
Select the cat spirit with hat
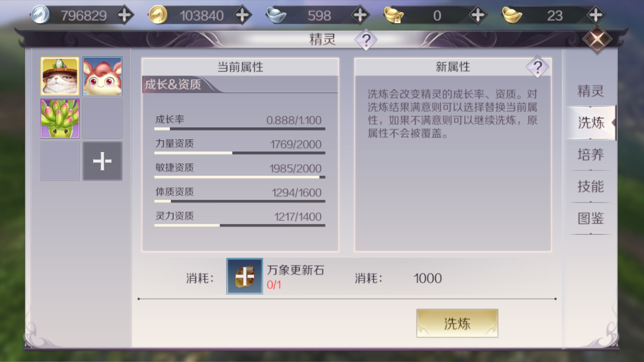[x=60, y=76]
